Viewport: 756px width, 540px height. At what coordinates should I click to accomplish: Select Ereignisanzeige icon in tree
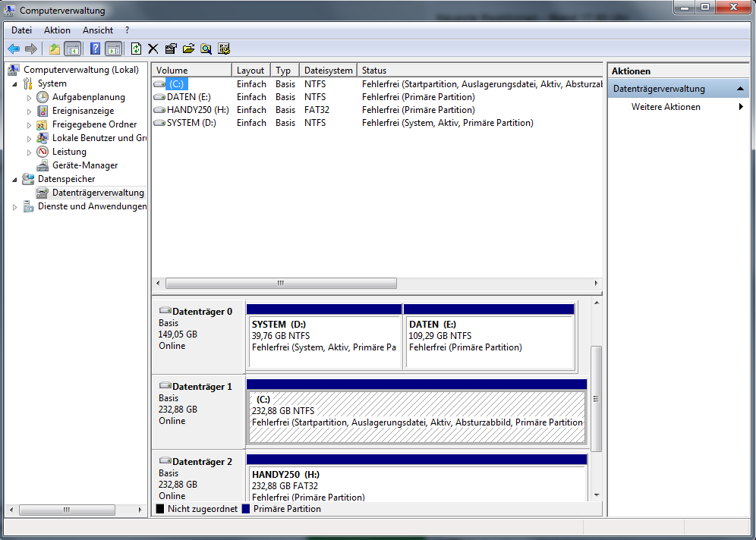click(43, 111)
